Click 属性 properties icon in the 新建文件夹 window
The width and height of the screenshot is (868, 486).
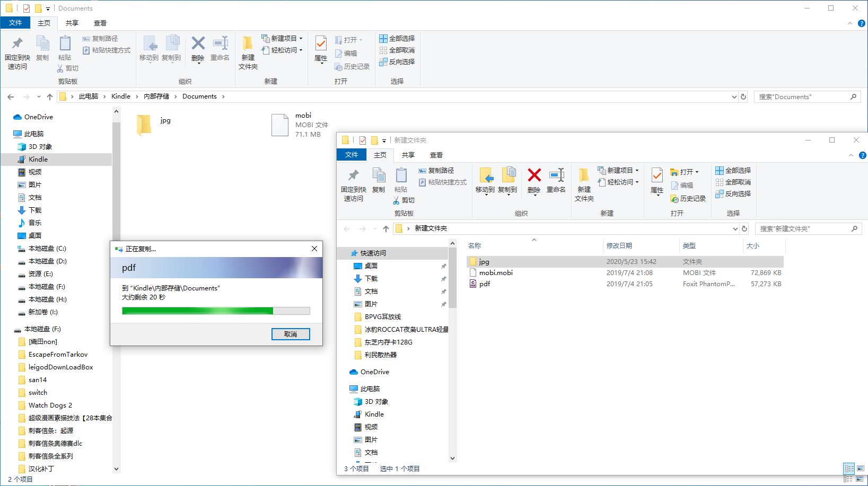pyautogui.click(x=656, y=180)
